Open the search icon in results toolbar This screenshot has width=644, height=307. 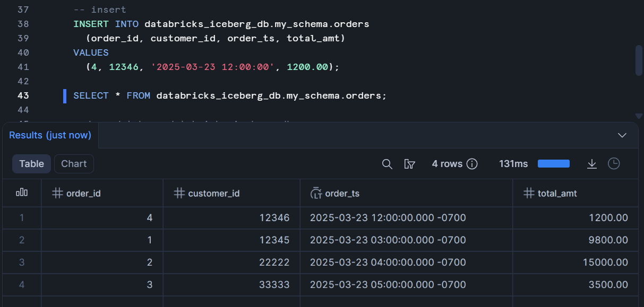387,164
